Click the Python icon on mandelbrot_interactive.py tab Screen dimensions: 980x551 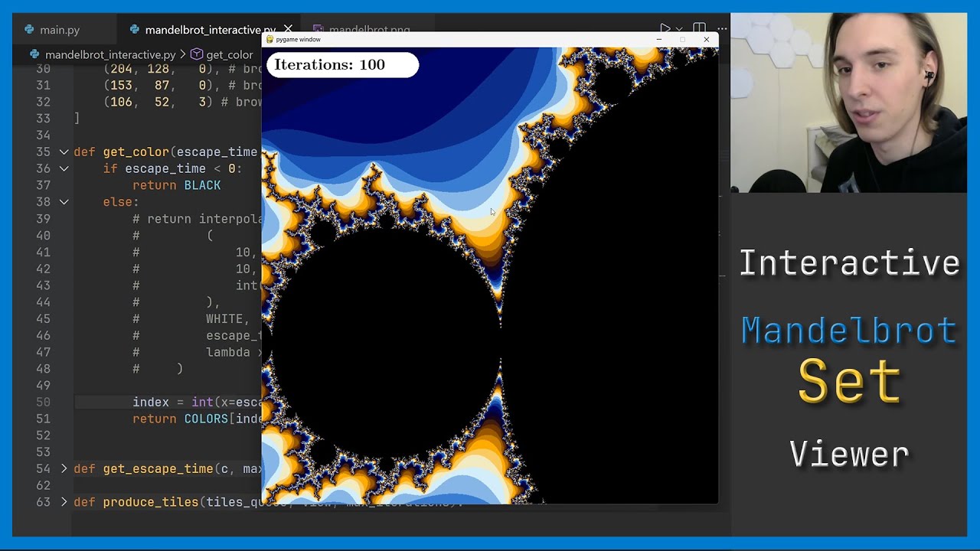tap(135, 30)
